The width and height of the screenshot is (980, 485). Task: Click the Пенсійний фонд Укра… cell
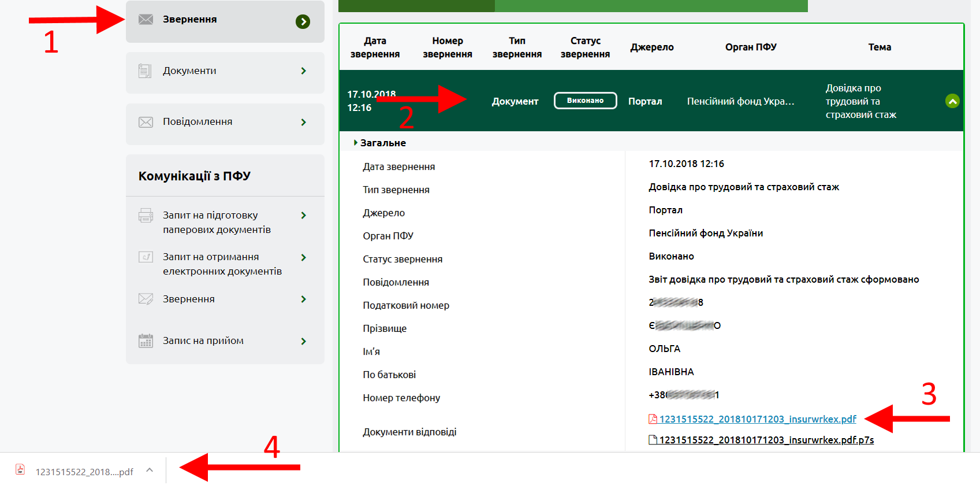pos(740,101)
